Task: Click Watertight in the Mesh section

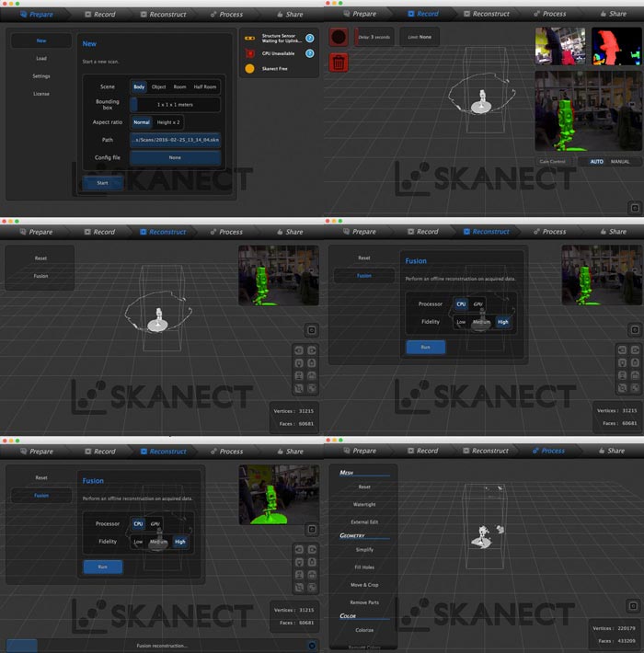Action: (x=364, y=504)
